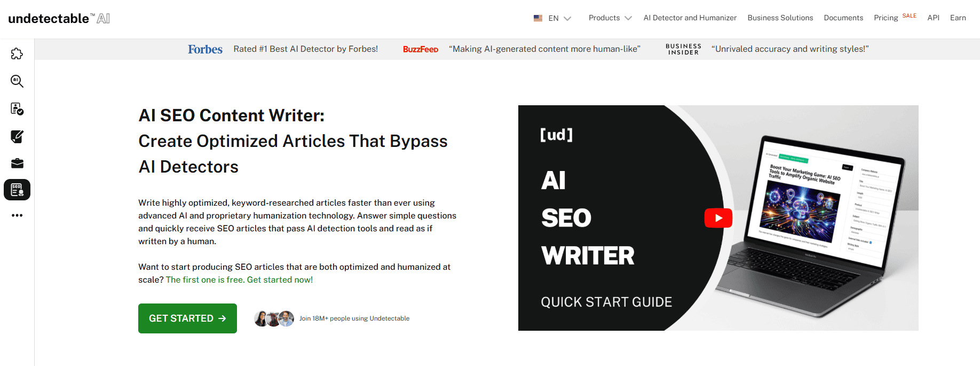This screenshot has height=366, width=980.
Task: Go to Business Solutions
Action: pyautogui.click(x=780, y=18)
